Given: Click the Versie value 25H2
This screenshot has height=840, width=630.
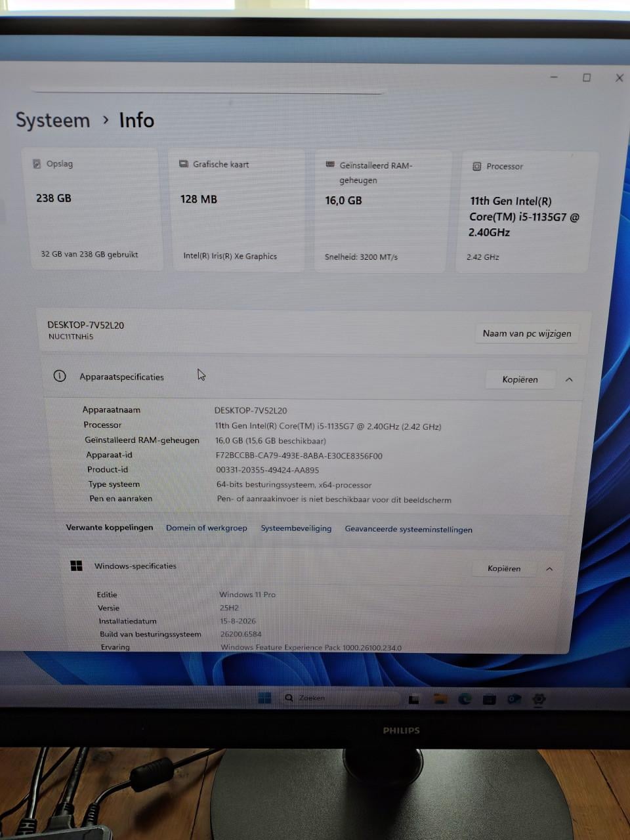Looking at the screenshot, I should [x=229, y=608].
